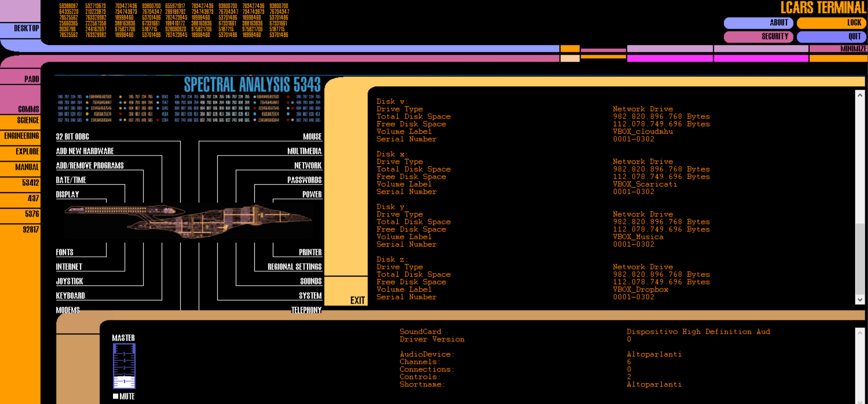Click the EXIT button

tap(346, 291)
